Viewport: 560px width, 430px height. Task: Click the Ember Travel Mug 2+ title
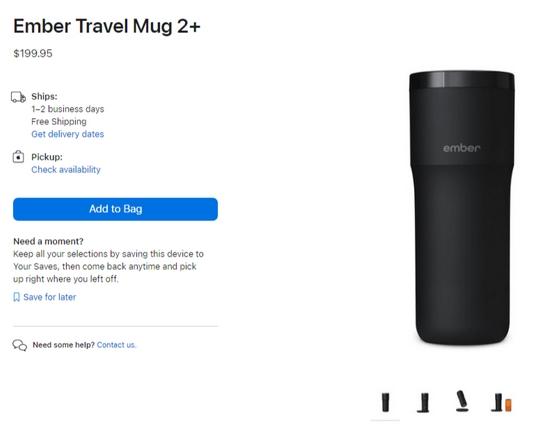[107, 26]
